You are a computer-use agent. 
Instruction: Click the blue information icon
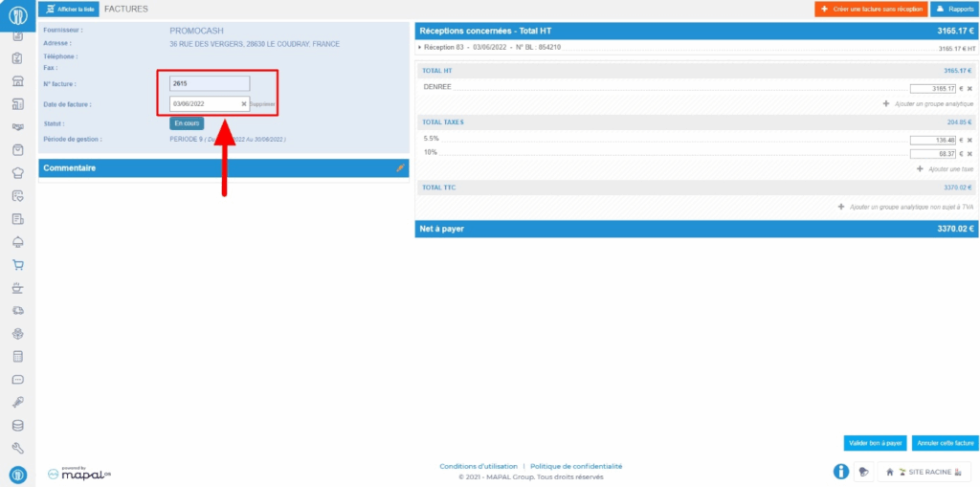click(841, 471)
